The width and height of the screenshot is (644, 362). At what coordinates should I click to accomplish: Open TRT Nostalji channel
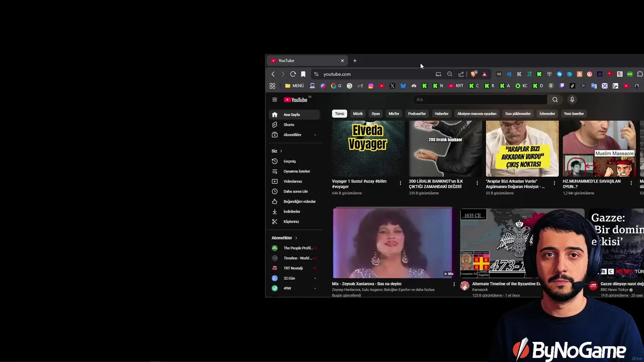click(294, 268)
